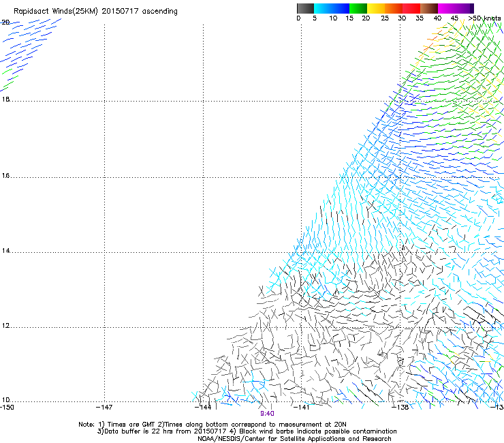504x443 pixels.
Task: Click the title 'Rapidscat Winds(25KM) 20150717 ascending'
Action: (x=95, y=12)
